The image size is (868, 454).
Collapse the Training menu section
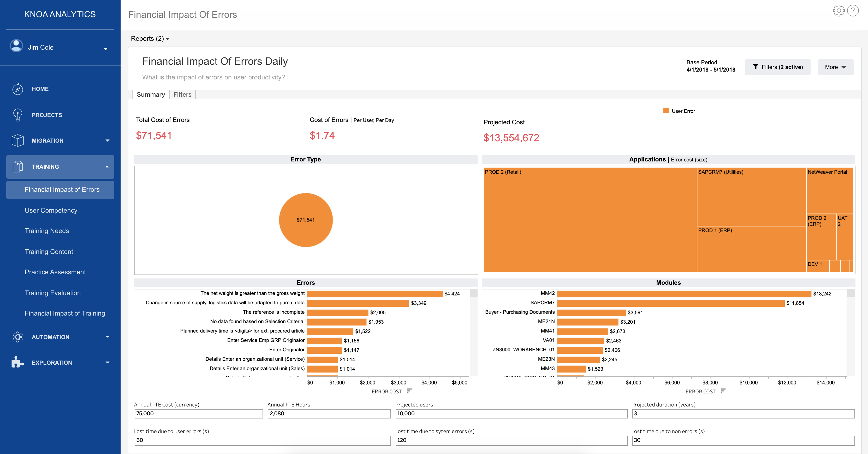[x=107, y=167]
